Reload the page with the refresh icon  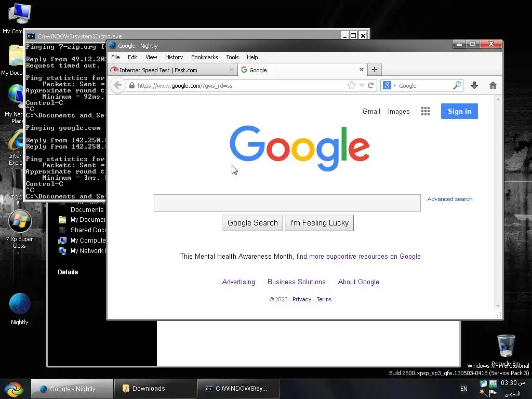pyautogui.click(x=371, y=86)
